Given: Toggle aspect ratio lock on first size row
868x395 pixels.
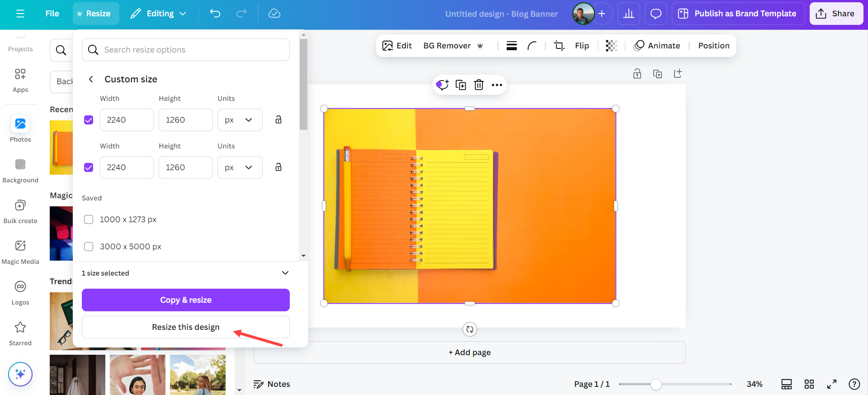Looking at the screenshot, I should tap(278, 119).
